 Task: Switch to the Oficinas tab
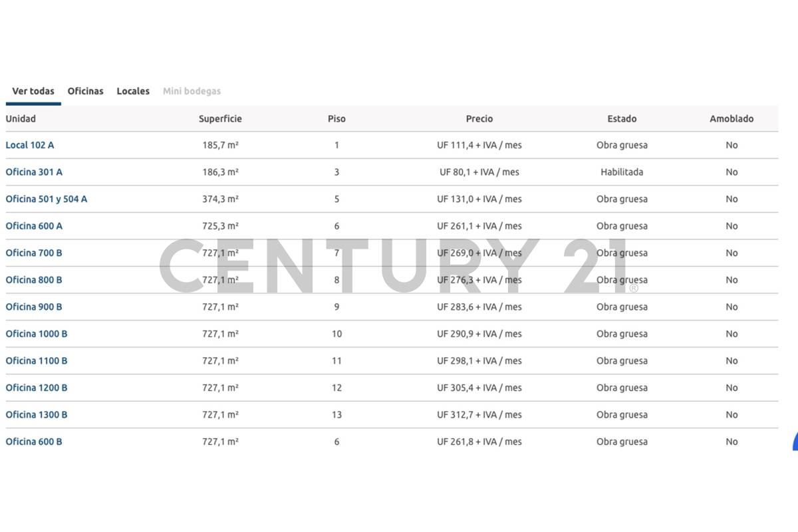[86, 91]
